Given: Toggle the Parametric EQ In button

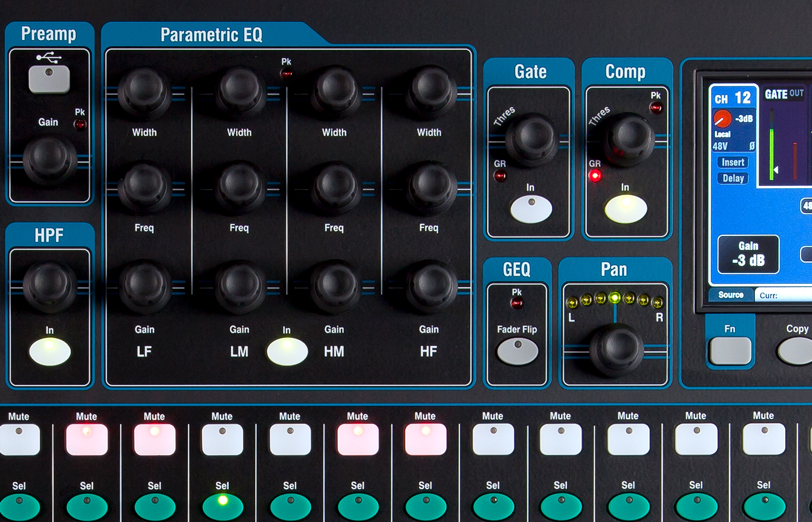Looking at the screenshot, I should [x=287, y=351].
